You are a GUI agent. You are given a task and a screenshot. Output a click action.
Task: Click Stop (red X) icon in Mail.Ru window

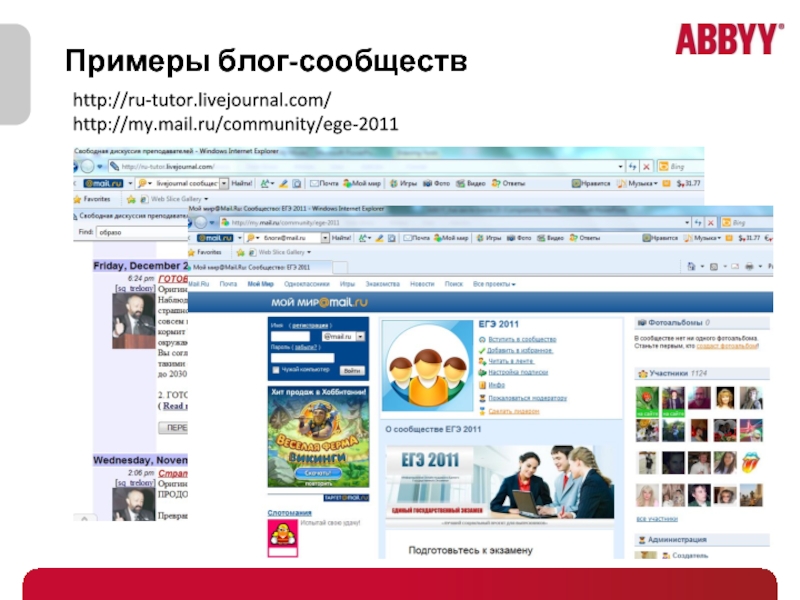coord(710,222)
